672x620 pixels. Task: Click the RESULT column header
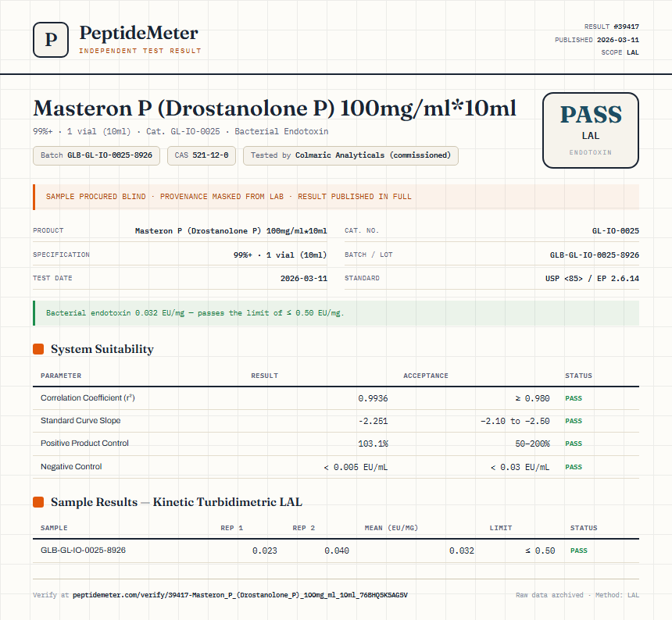pos(264,376)
